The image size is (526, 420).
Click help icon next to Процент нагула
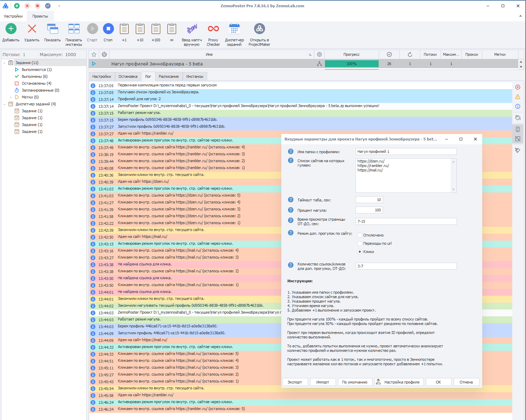tap(291, 210)
